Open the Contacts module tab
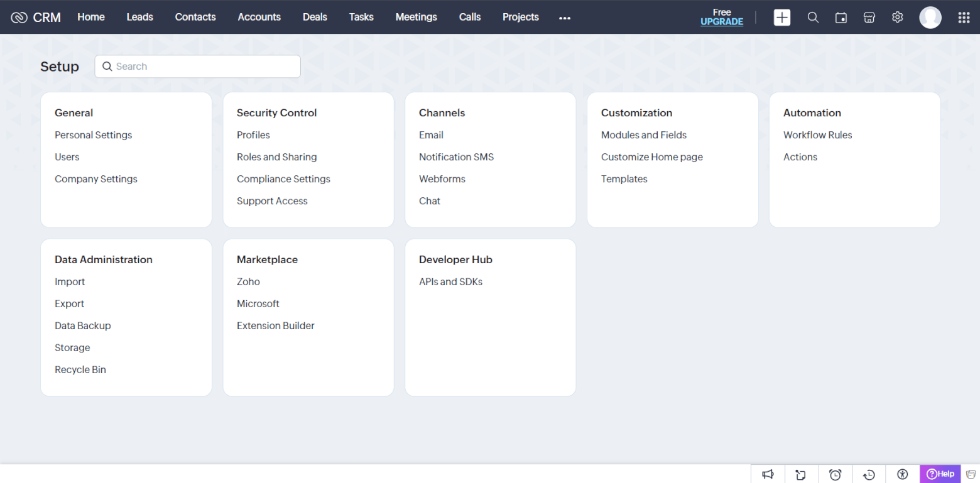This screenshot has height=483, width=980. pyautogui.click(x=195, y=17)
